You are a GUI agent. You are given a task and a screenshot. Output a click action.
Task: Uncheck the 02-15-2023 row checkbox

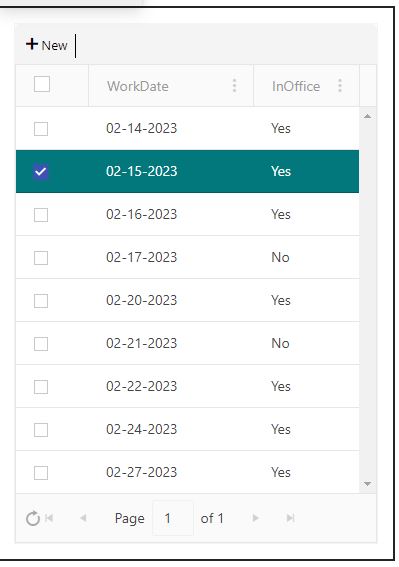41,171
